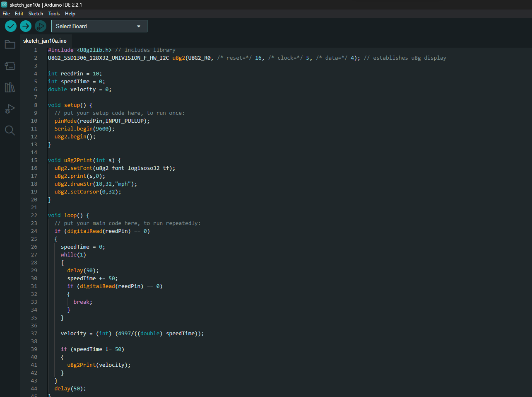Click the 'u8g2Print(velocity);' call
Screen dimensions: 532x397
pos(99,365)
